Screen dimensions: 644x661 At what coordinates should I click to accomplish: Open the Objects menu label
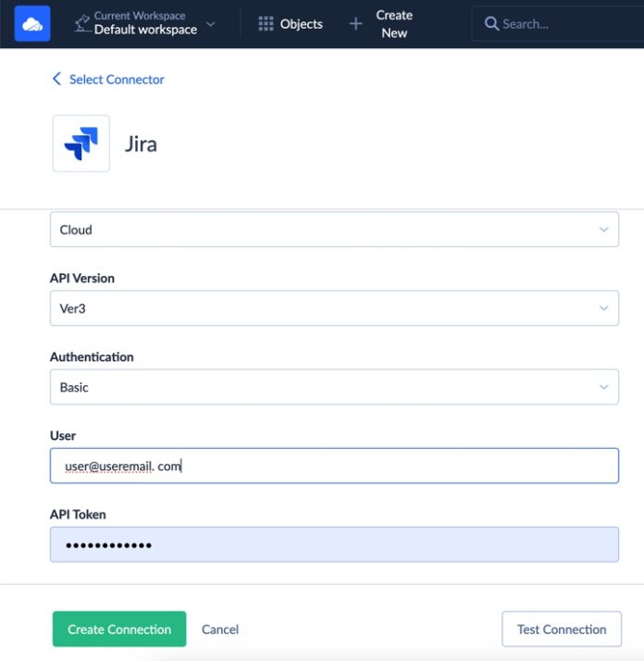302,24
